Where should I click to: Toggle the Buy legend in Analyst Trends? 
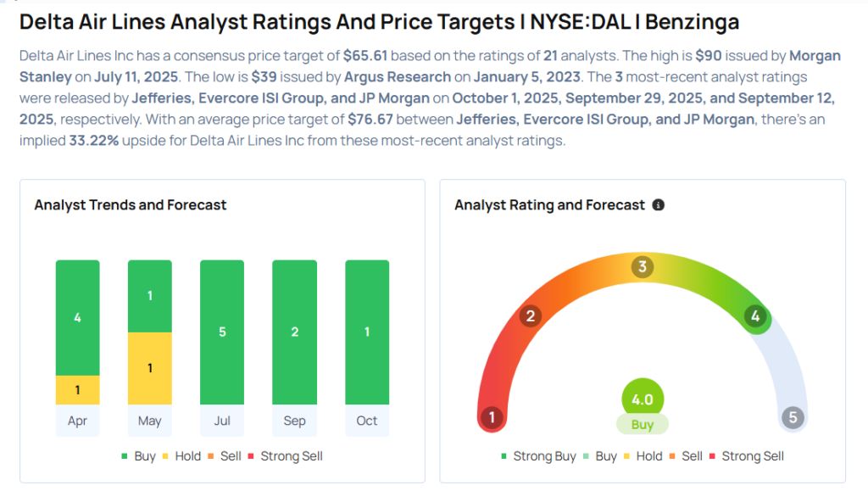138,456
